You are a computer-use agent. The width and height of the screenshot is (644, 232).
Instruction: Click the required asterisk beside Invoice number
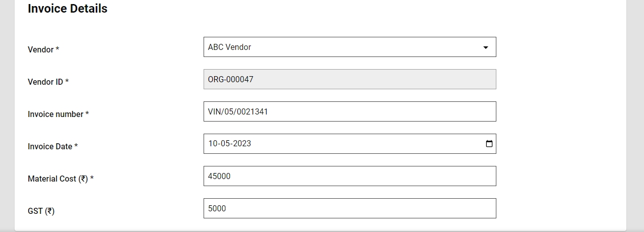pyautogui.click(x=87, y=114)
